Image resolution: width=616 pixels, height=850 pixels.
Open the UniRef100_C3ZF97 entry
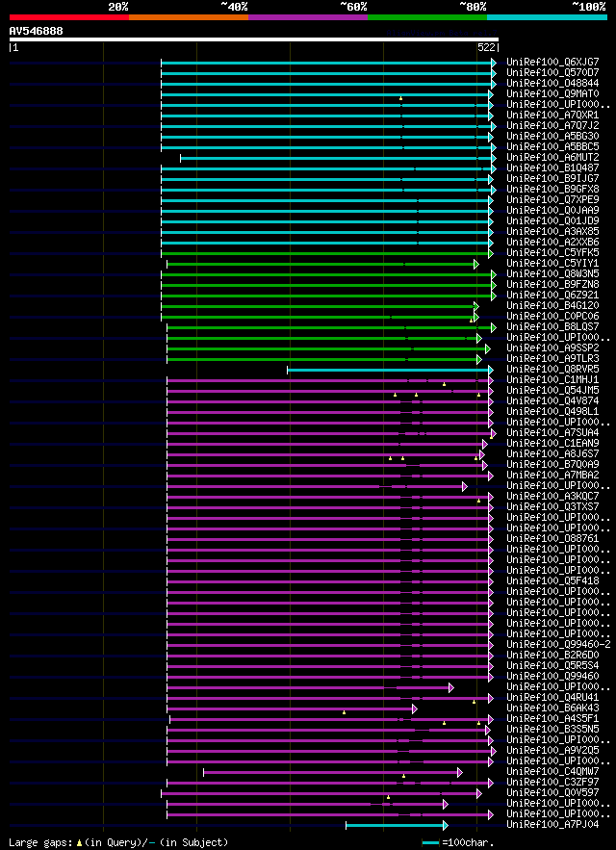tap(552, 781)
